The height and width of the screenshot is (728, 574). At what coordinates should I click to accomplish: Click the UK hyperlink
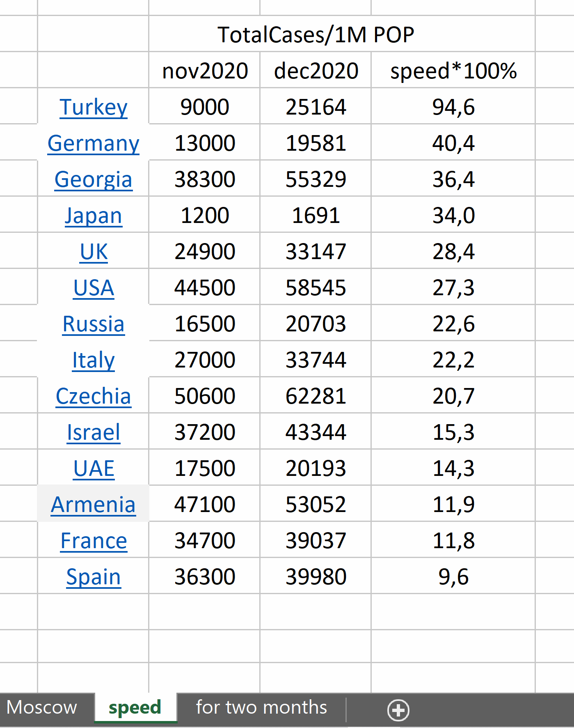click(94, 252)
